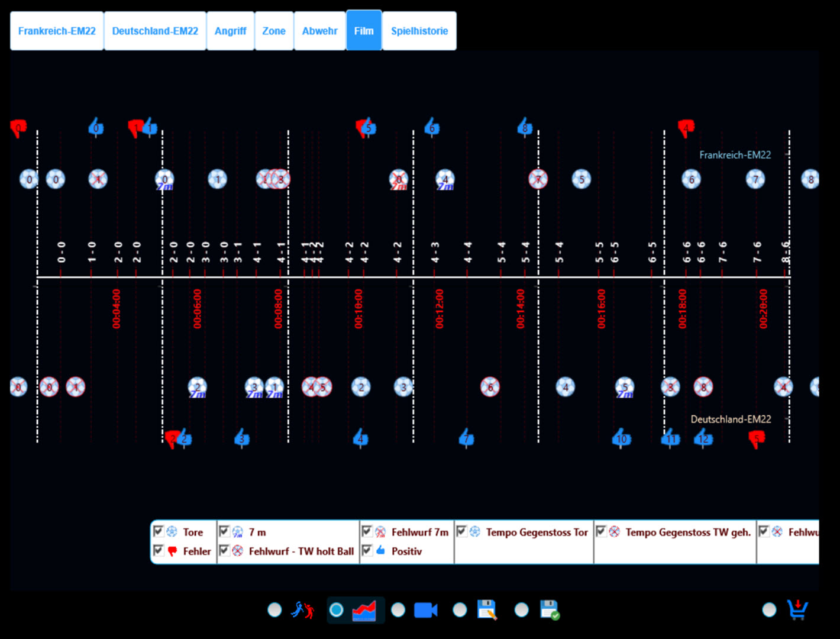
Task: Select radio button beside video camera icon
Action: click(x=398, y=610)
